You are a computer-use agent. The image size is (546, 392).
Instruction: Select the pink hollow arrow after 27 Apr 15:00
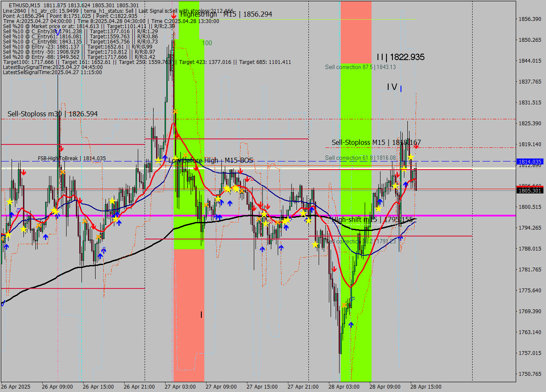270,222
